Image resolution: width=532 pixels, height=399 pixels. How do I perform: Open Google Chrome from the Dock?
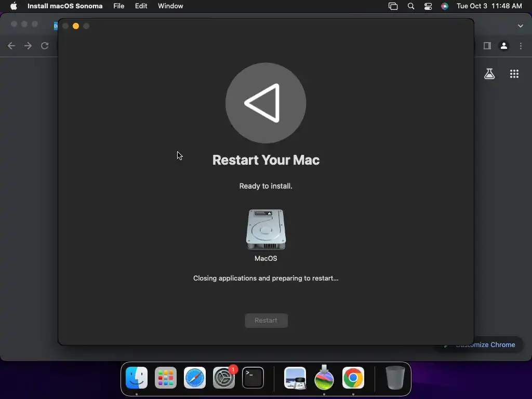(353, 378)
